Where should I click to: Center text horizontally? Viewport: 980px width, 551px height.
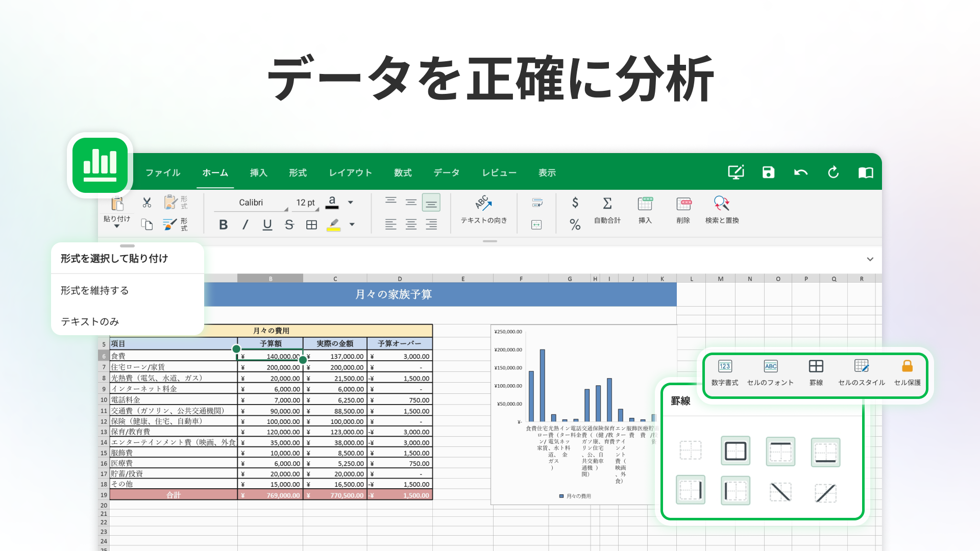click(x=411, y=224)
